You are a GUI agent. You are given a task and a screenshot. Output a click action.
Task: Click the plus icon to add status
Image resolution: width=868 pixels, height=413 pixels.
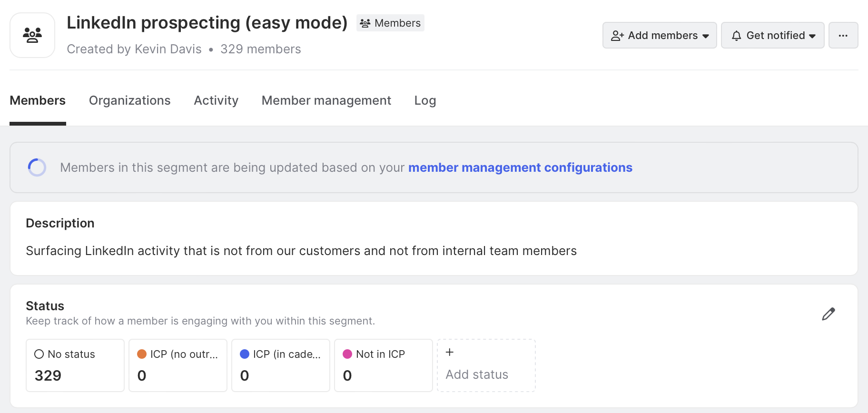[450, 353]
